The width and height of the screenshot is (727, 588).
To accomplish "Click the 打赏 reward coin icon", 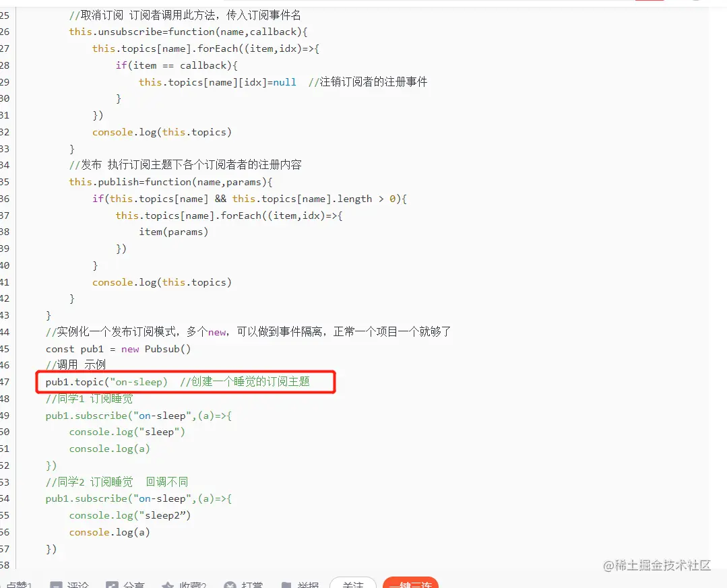I will (230, 585).
